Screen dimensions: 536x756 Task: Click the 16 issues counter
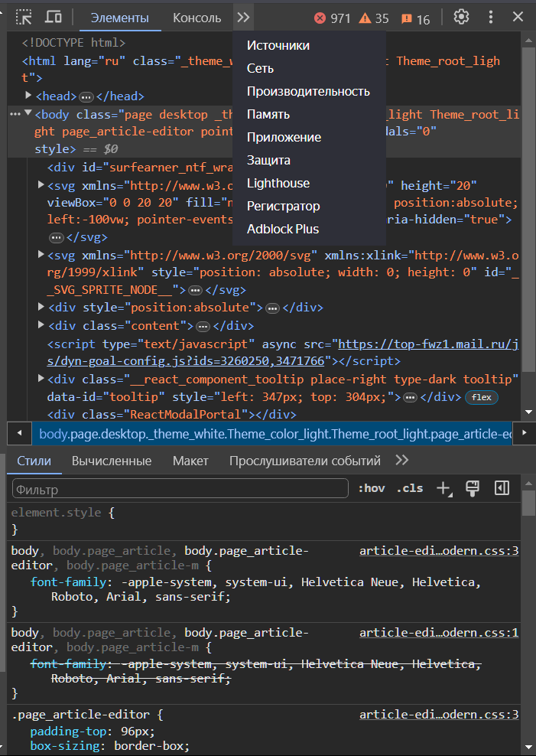tap(415, 19)
